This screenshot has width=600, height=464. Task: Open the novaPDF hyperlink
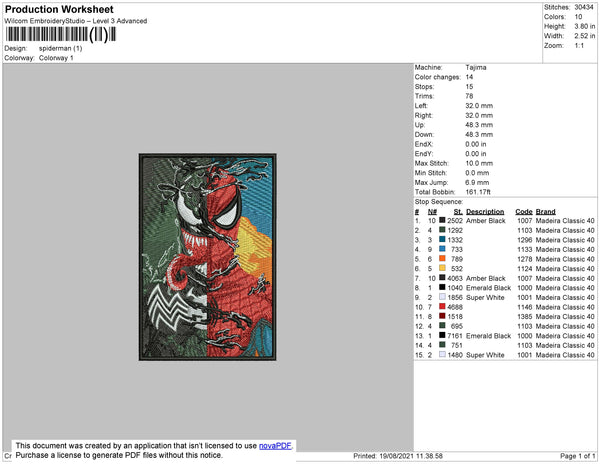click(x=275, y=446)
